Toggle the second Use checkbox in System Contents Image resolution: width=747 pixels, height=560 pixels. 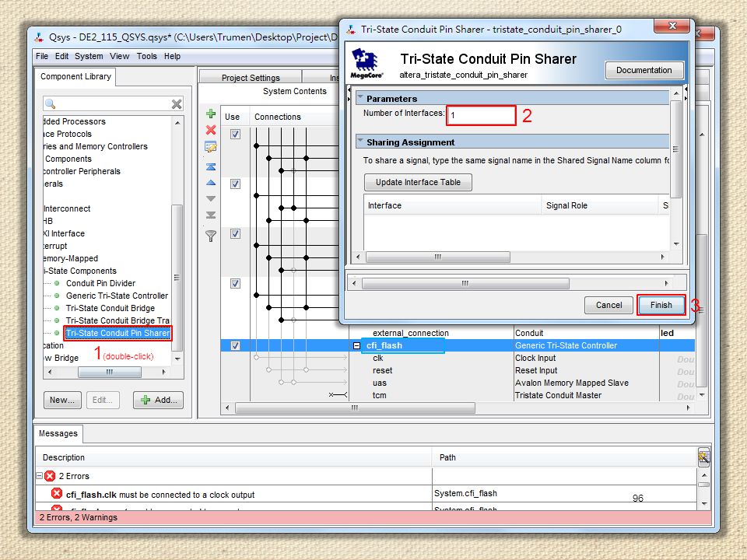click(x=235, y=184)
